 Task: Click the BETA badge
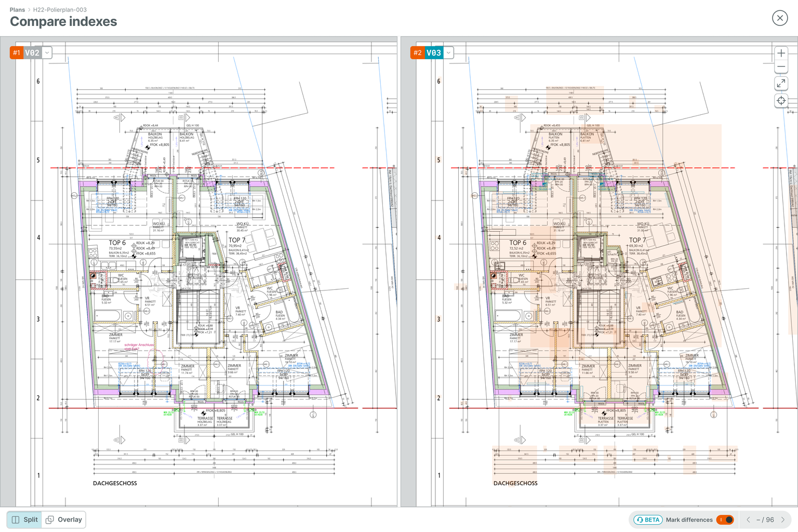click(x=647, y=520)
